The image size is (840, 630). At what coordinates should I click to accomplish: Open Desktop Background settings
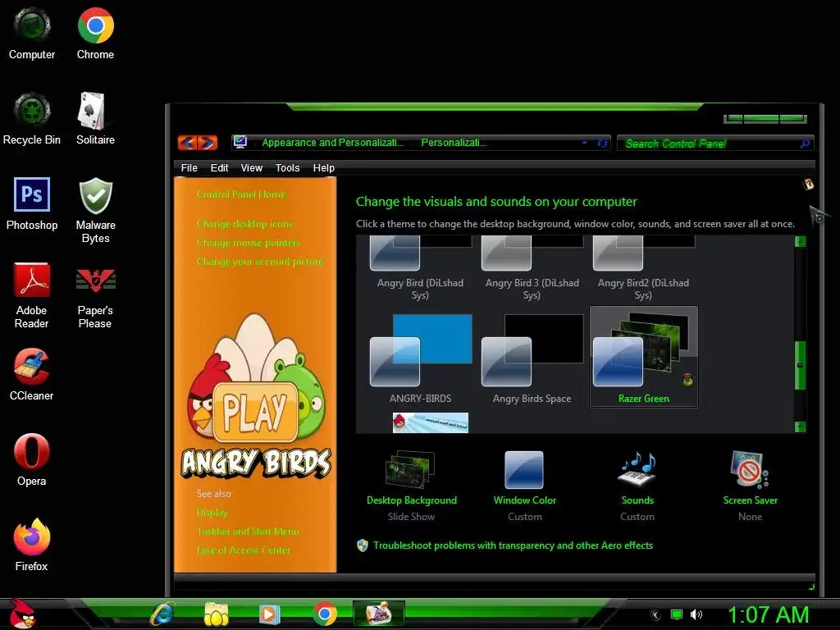(x=412, y=486)
